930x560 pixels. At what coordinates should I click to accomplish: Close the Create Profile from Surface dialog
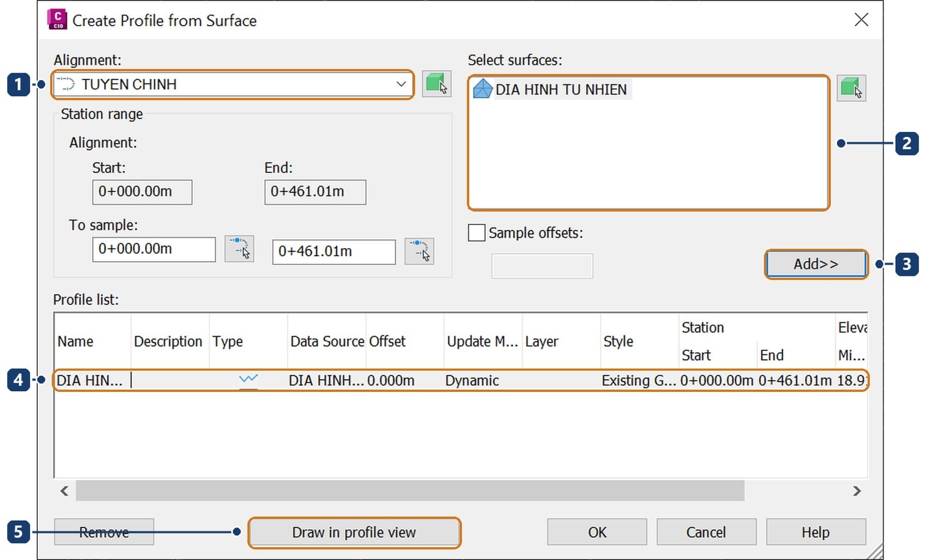(x=861, y=20)
